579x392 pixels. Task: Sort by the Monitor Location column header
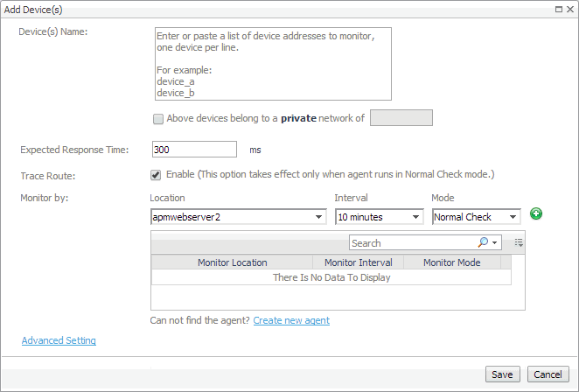coord(232,262)
